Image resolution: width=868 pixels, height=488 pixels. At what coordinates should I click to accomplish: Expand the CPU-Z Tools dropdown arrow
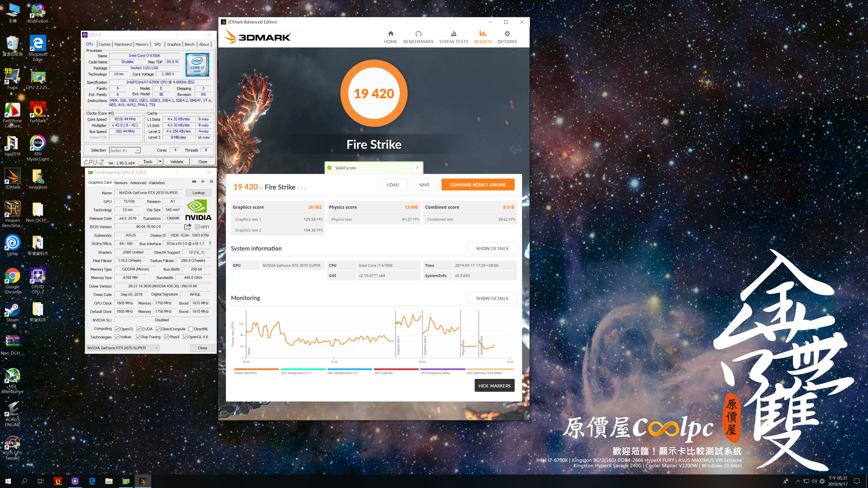click(160, 162)
